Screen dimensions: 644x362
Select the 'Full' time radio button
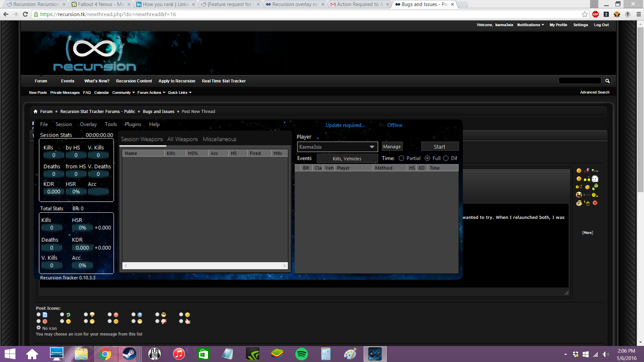(x=427, y=158)
